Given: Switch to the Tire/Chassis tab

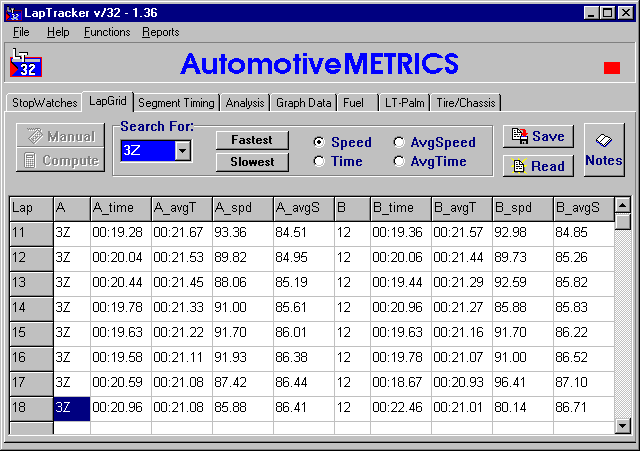Looking at the screenshot, I should tap(466, 103).
